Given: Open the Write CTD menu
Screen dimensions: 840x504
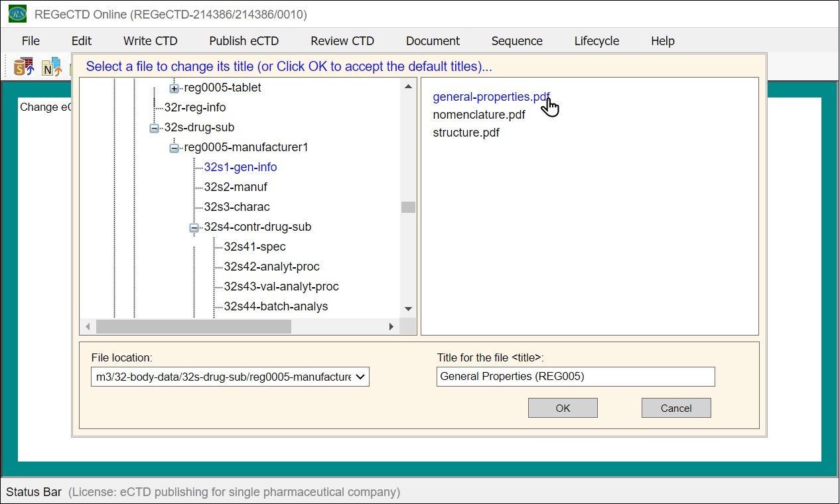Looking at the screenshot, I should [150, 41].
